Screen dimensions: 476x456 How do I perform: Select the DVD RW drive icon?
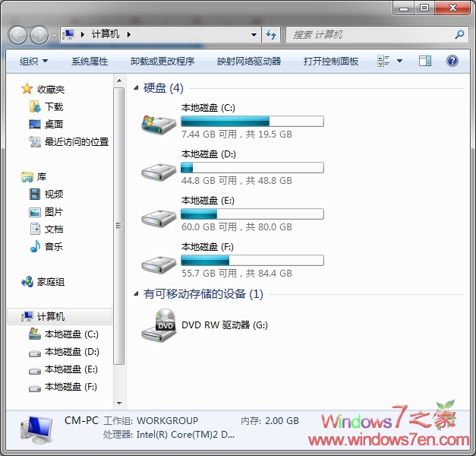159,325
